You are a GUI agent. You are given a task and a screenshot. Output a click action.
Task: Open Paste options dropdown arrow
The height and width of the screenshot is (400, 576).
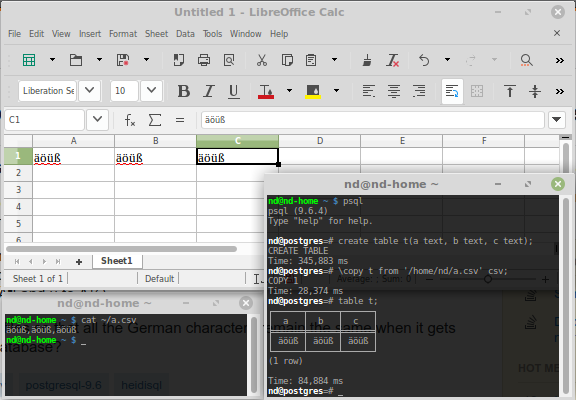pyautogui.click(x=335, y=60)
